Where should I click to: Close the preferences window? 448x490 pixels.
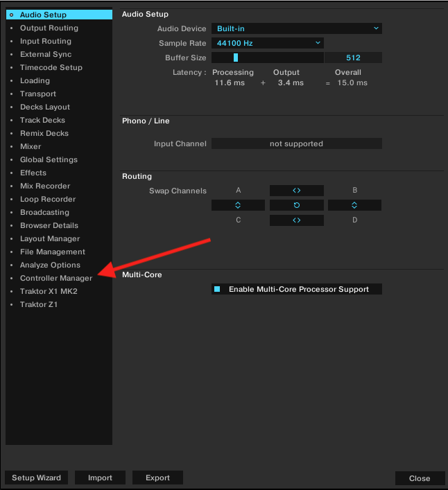419,478
